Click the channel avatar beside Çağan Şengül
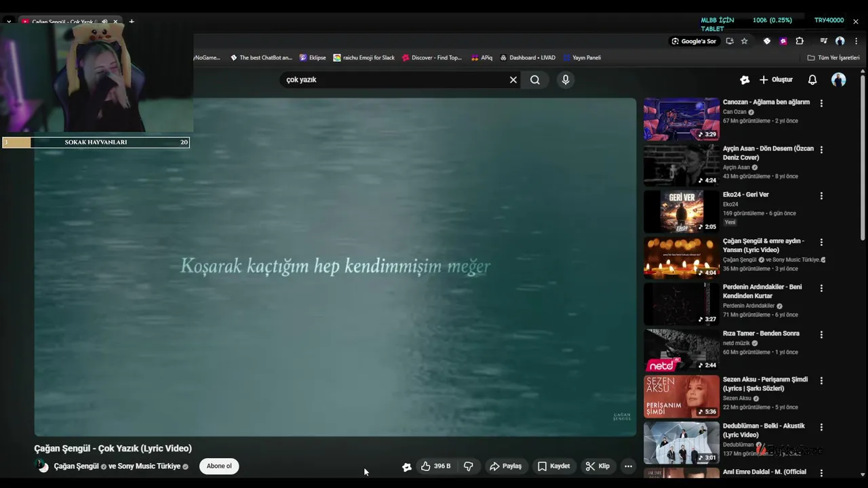 click(x=42, y=466)
